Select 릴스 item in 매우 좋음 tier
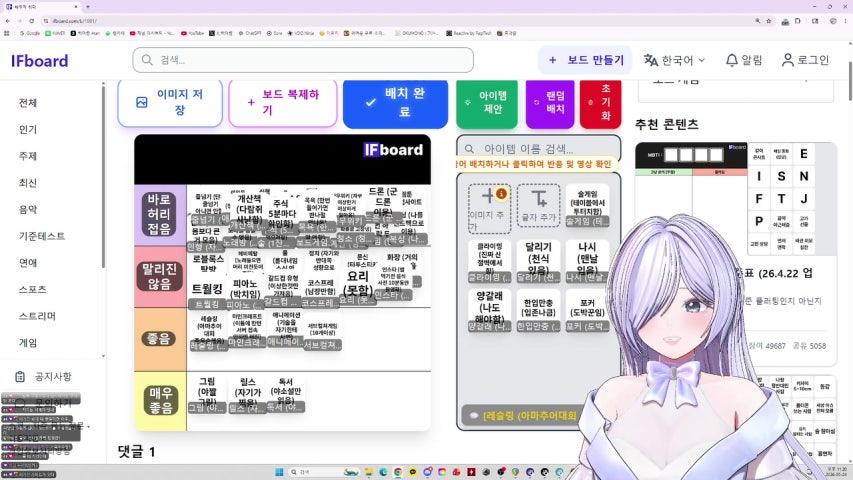The image size is (853, 480). [248, 394]
